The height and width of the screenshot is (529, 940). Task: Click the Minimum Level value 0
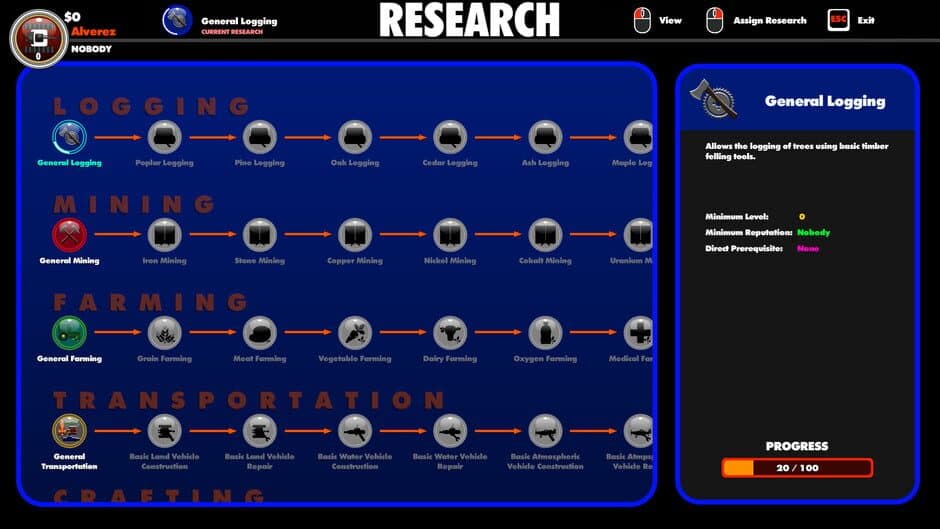(802, 217)
